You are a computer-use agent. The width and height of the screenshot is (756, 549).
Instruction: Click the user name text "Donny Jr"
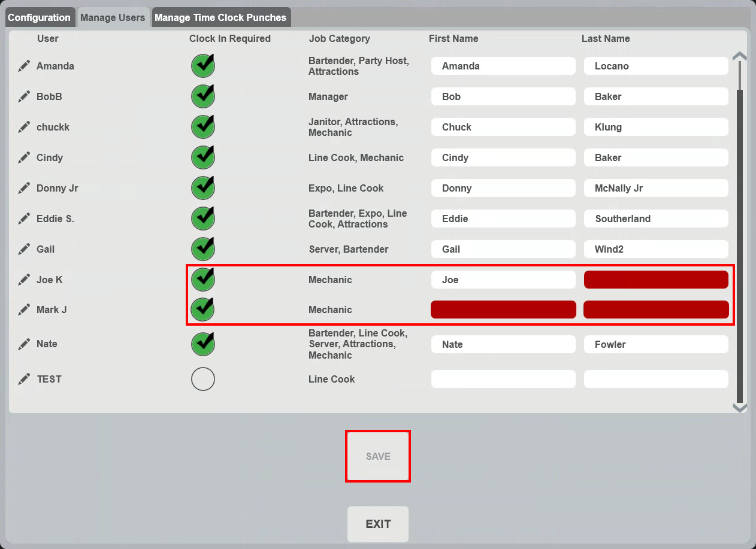click(x=58, y=188)
